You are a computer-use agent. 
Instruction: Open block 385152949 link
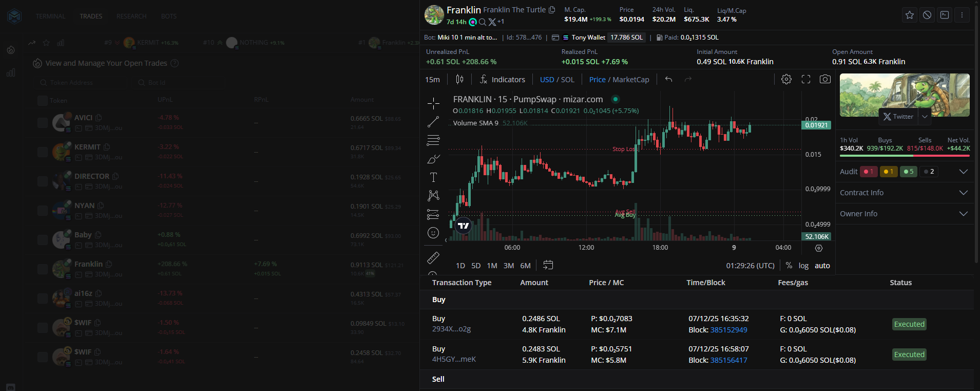click(x=728, y=330)
